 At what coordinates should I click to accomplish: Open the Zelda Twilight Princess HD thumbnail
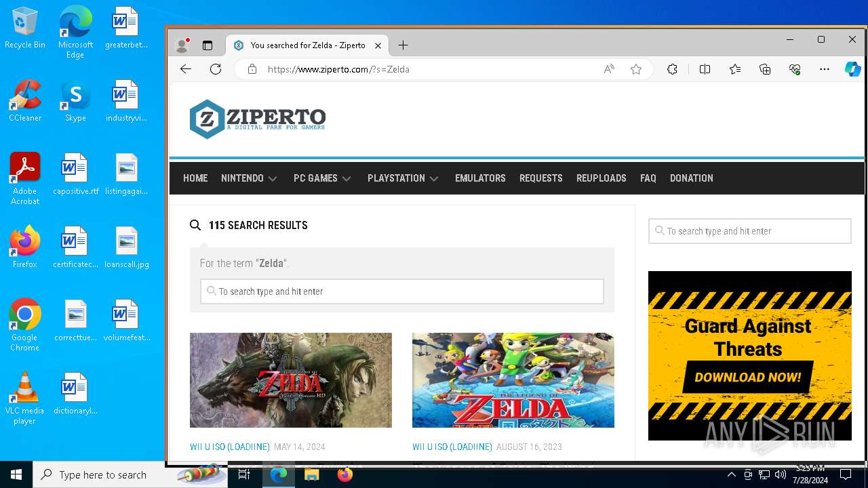(x=291, y=380)
